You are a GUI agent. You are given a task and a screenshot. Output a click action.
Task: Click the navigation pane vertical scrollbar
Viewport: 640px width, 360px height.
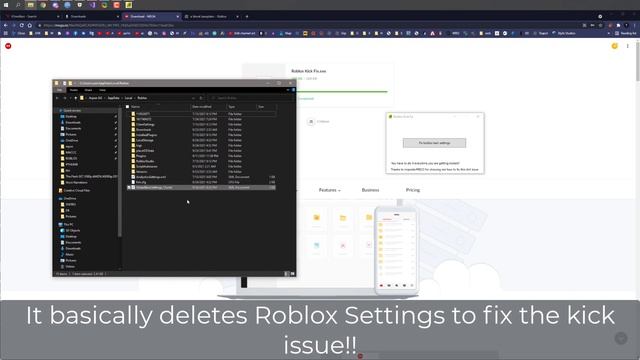pyautogui.click(x=120, y=173)
